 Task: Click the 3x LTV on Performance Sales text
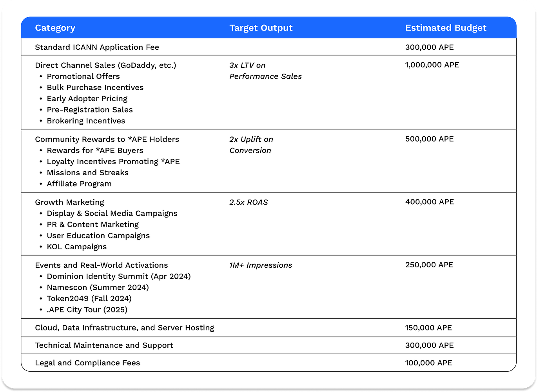point(265,71)
